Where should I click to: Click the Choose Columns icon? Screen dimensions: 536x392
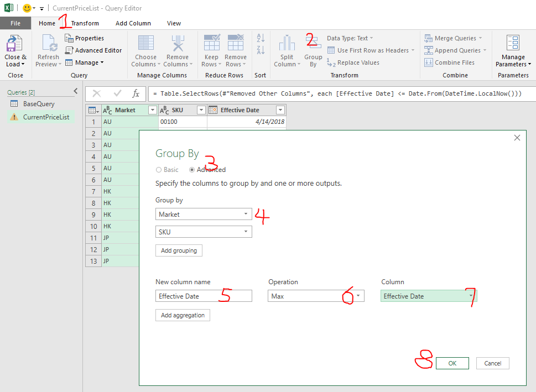click(x=146, y=44)
